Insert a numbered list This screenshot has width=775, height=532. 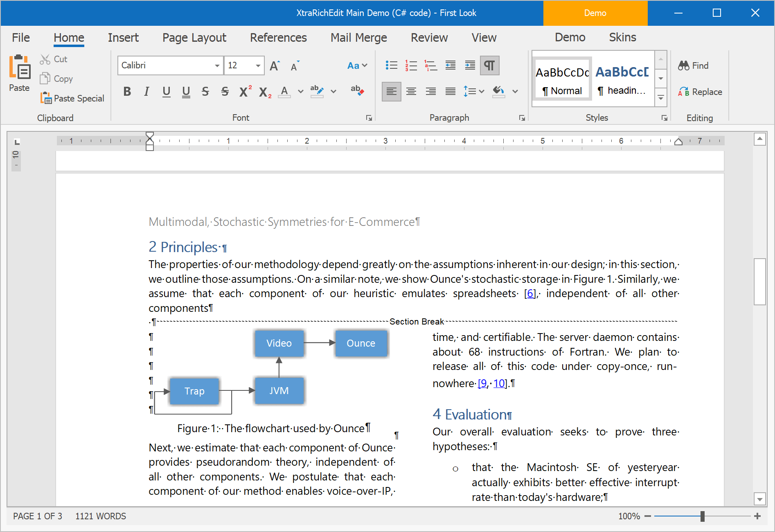pos(411,65)
